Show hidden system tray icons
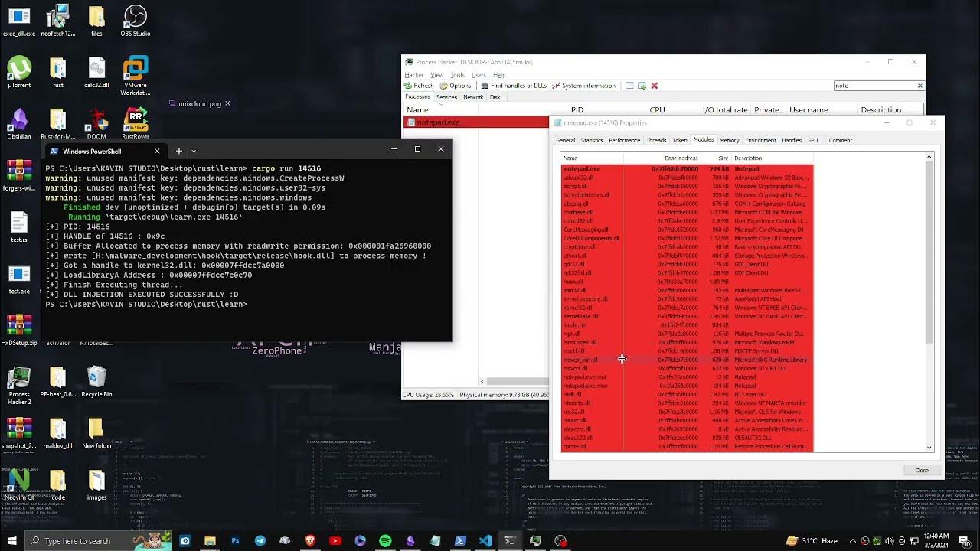 (x=852, y=540)
